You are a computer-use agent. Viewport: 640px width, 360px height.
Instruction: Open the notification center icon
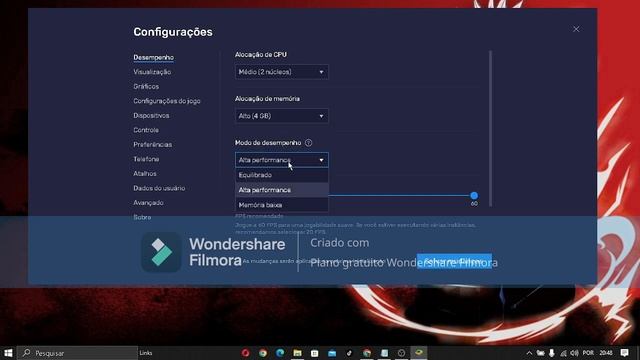click(x=624, y=353)
